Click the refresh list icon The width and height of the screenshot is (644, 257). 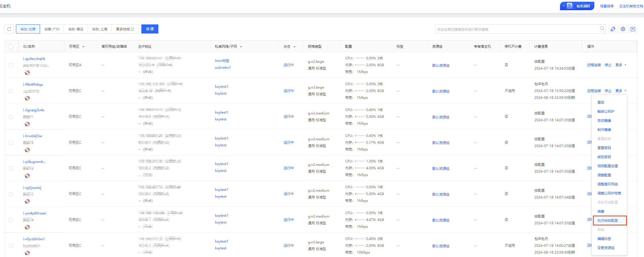pyautogui.click(x=9, y=29)
